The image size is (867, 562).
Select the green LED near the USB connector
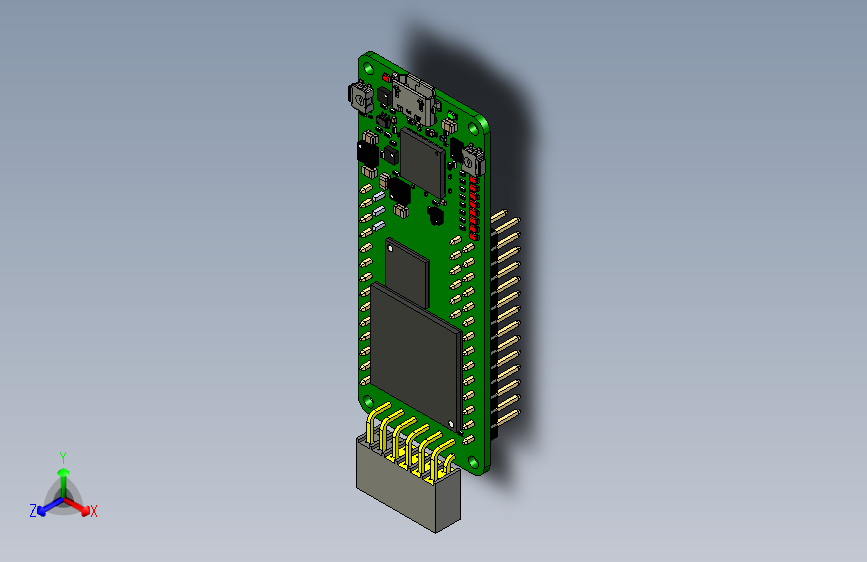click(451, 116)
